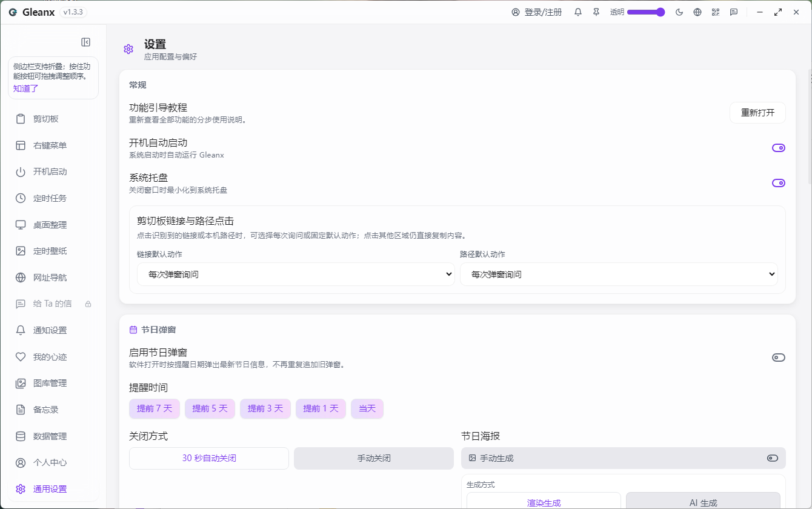Open the QR code icon
The image size is (812, 509).
(716, 12)
